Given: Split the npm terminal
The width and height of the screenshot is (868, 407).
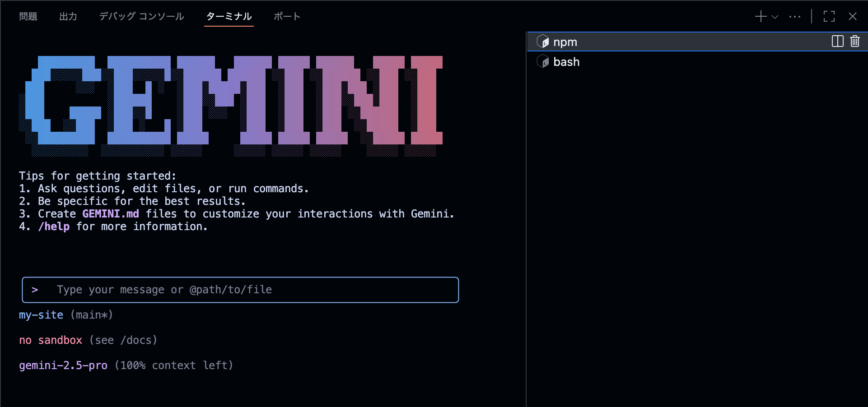Looking at the screenshot, I should coord(837,42).
